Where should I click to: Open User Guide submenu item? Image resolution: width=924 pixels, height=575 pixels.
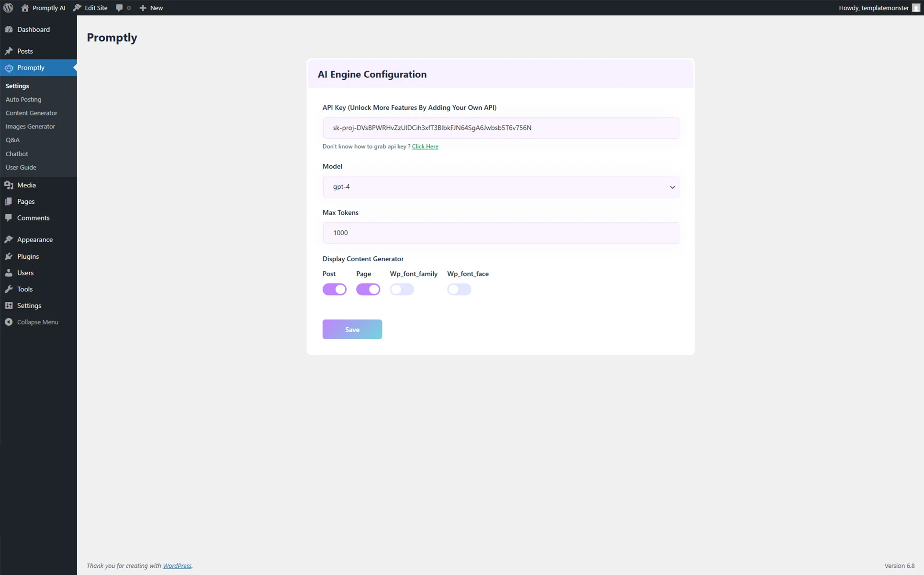point(21,167)
